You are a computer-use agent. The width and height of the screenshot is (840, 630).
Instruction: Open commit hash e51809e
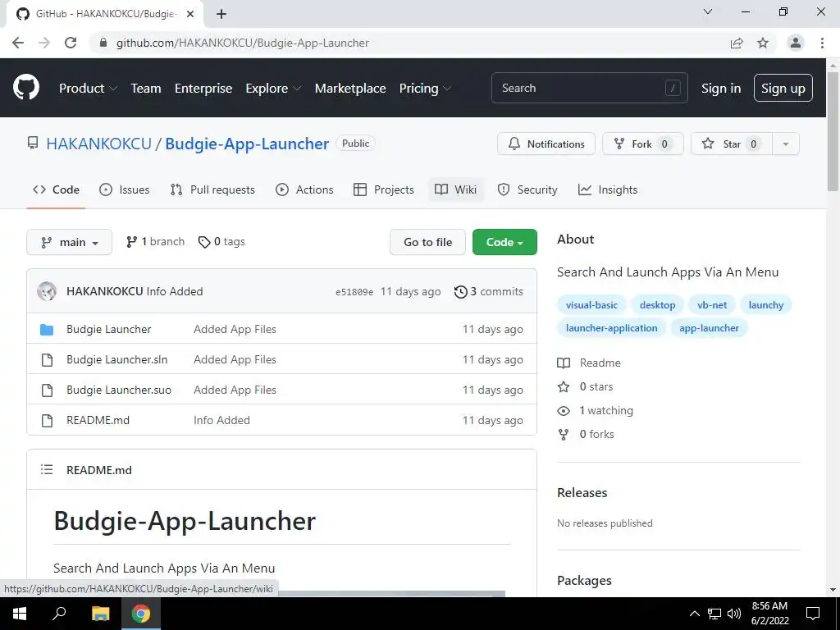click(354, 292)
